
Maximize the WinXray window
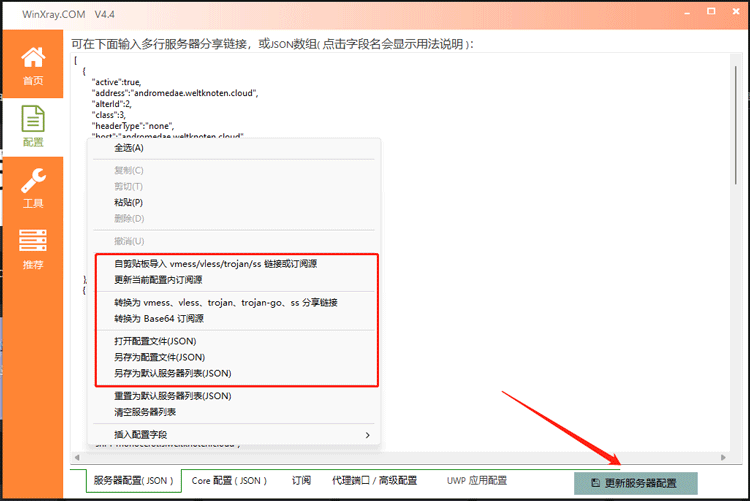711,11
